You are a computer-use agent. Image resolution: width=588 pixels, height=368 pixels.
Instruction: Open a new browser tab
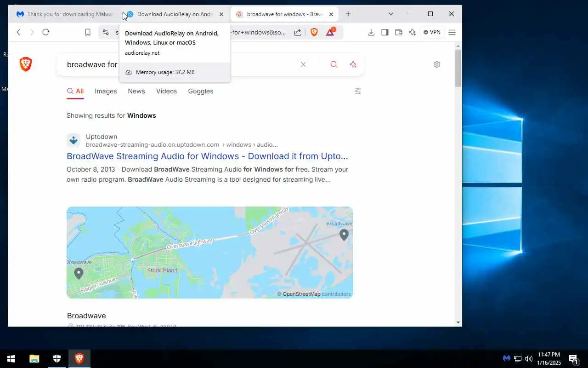click(348, 14)
